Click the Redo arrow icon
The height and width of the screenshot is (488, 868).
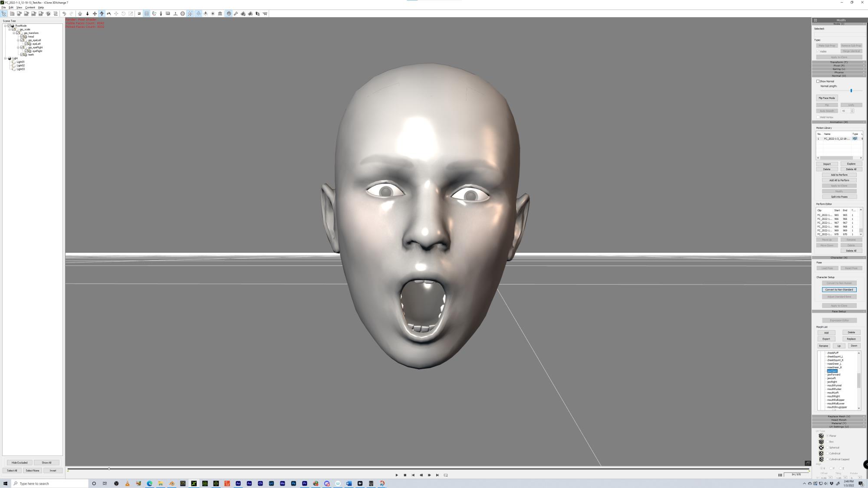(x=71, y=13)
